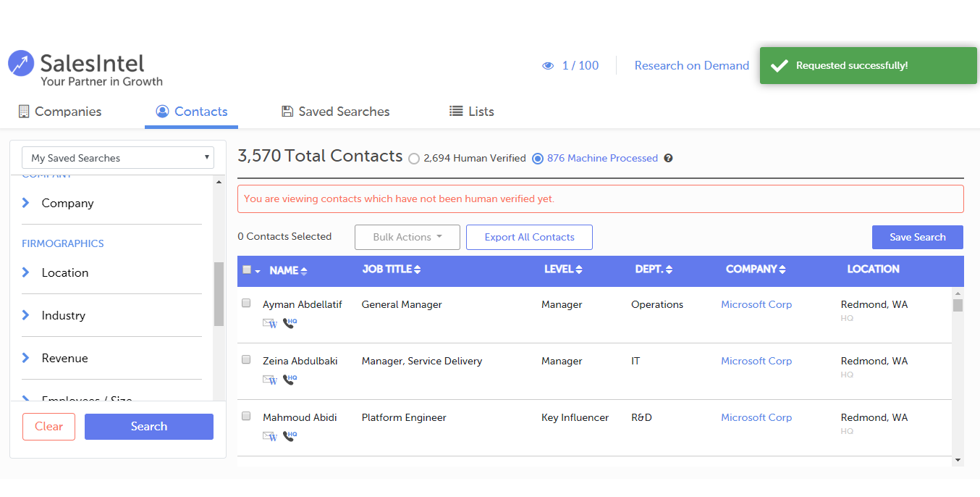Screen dimensions: 980x497
Task: Sort by DEPT. column arrows
Action: (x=669, y=270)
